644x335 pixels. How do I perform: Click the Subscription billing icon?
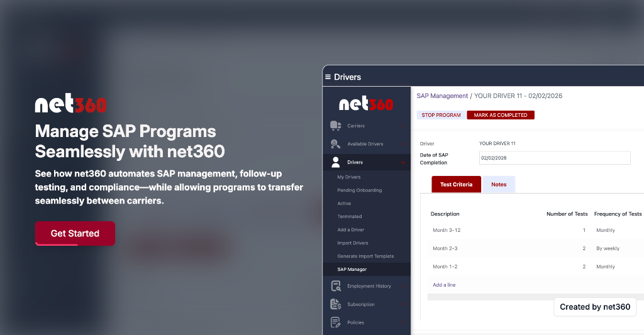[x=336, y=304]
